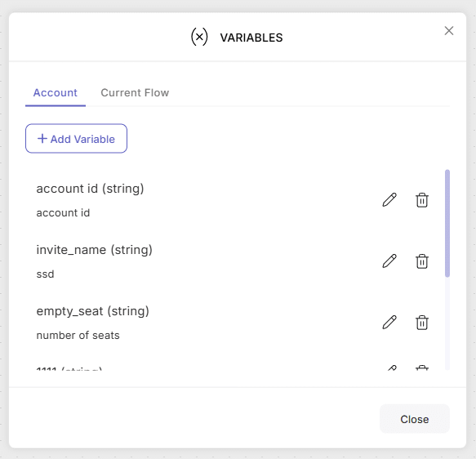
Task: Select the invite_name (string) entry
Action: point(95,250)
